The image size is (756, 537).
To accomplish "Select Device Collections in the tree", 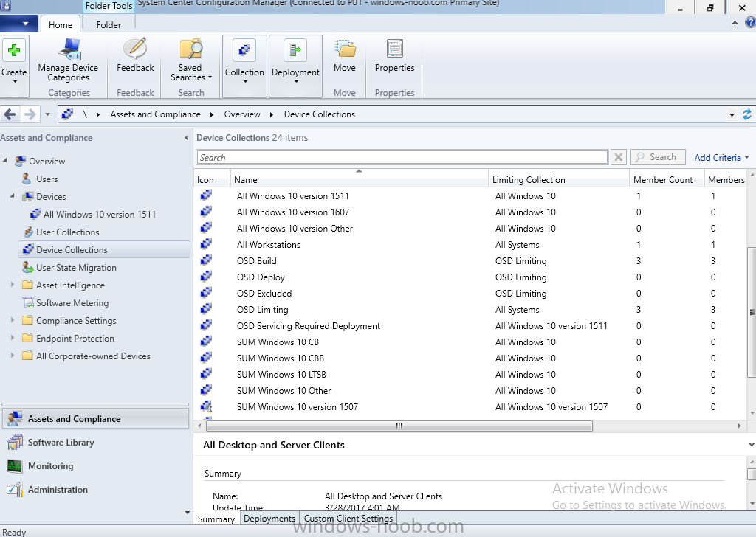I will 103,249.
